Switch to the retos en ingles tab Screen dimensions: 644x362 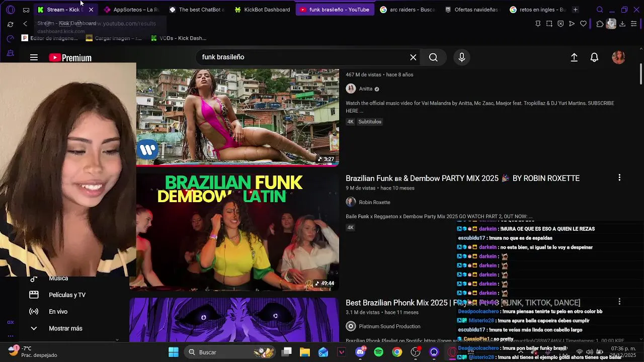537,10
